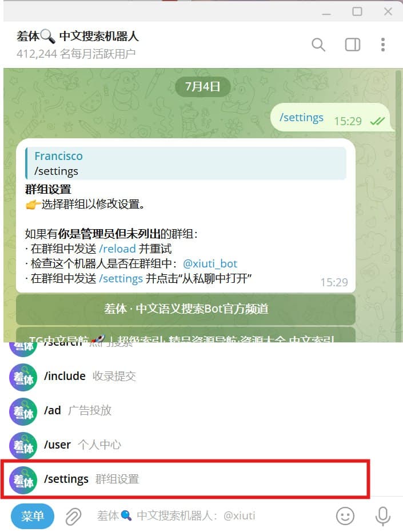
Task: Click the 羞体 avatar beside /ad
Action: tap(23, 411)
